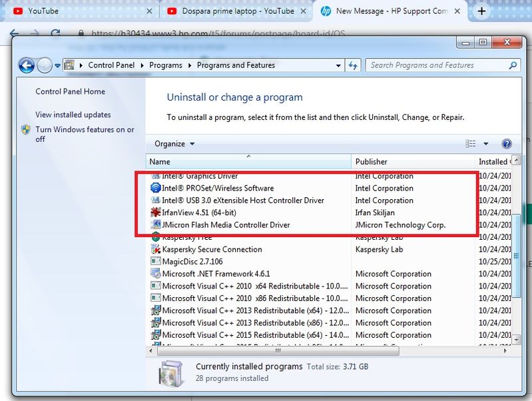The image size is (532, 401).
Task: Switch to New Message - HP Support tab
Action: click(390, 11)
